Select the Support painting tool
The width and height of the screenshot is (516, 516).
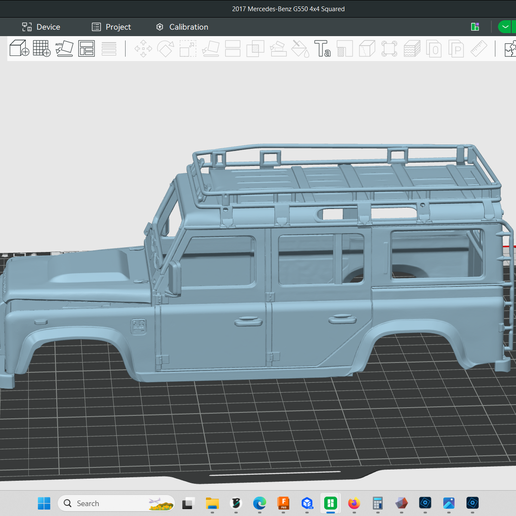tap(278, 49)
